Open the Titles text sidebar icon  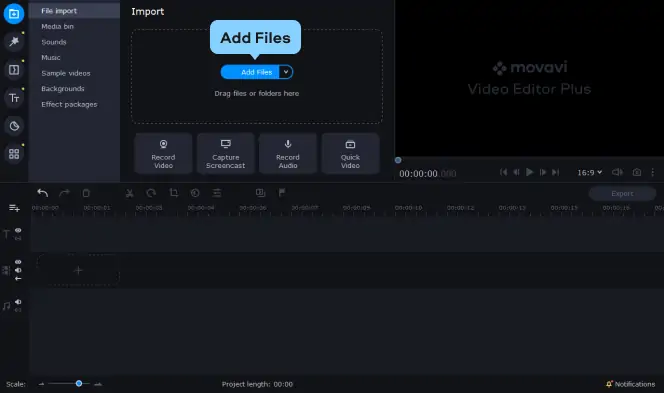14,98
